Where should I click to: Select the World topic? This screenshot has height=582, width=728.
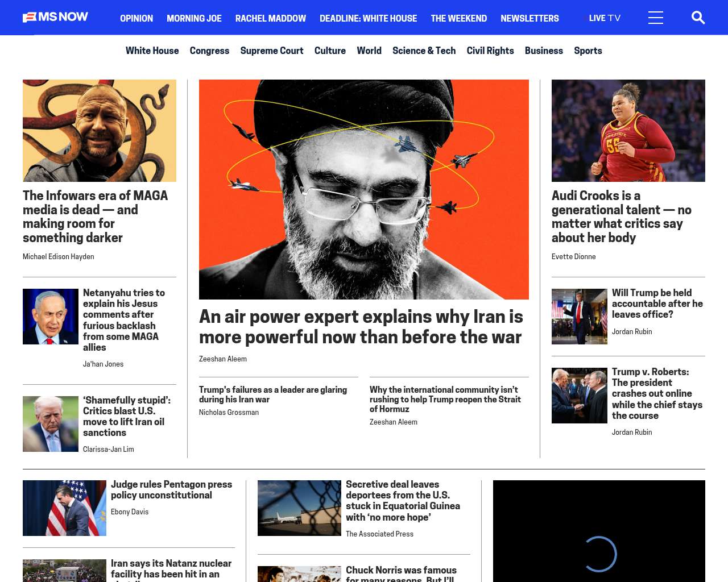tap(369, 51)
